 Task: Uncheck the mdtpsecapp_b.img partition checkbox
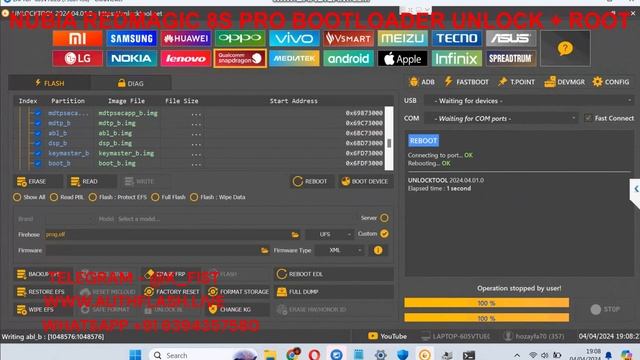38,113
